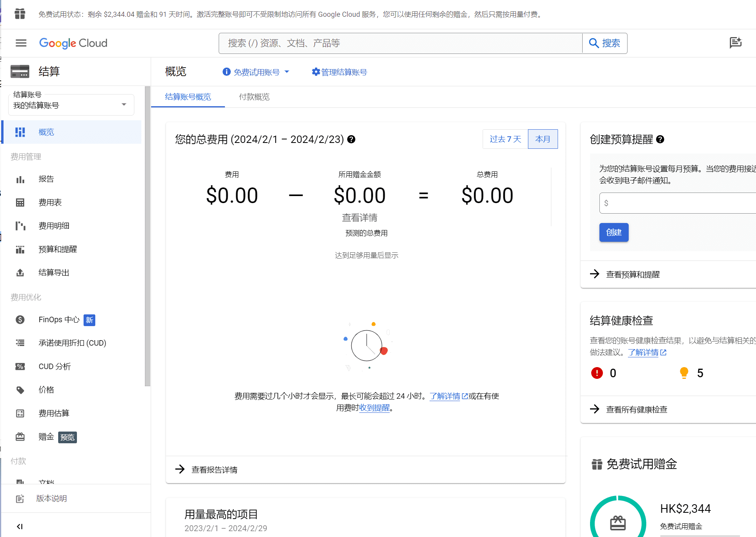Image resolution: width=756 pixels, height=537 pixels.
Task: Switch the cost range to 过去 7 天
Action: pyautogui.click(x=505, y=139)
